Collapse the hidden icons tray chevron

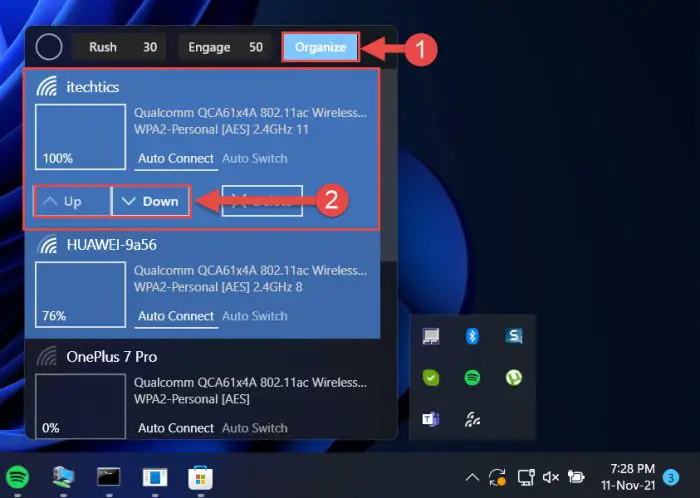[x=472, y=478]
